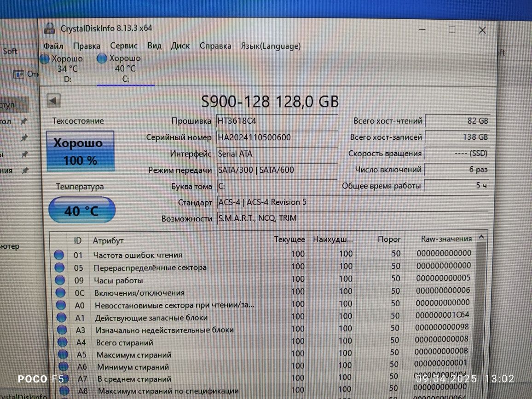Viewport: 532px width, 399px height.
Task: Select the Изначально недействительные блоки row
Action: click(263, 329)
